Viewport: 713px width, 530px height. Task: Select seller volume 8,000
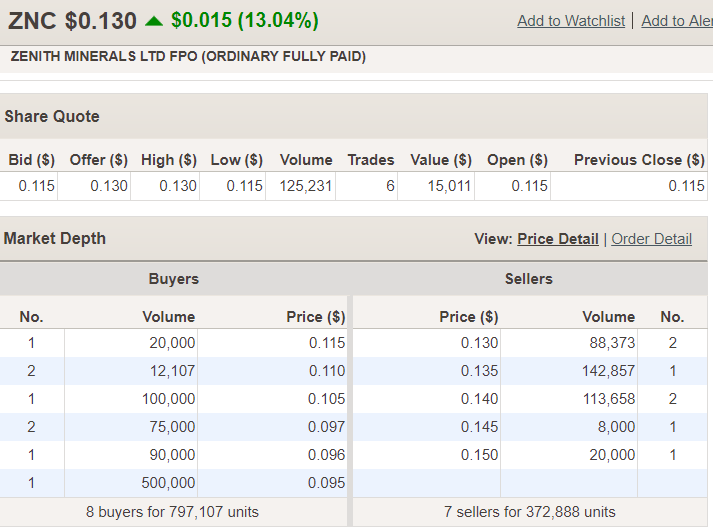(x=616, y=427)
